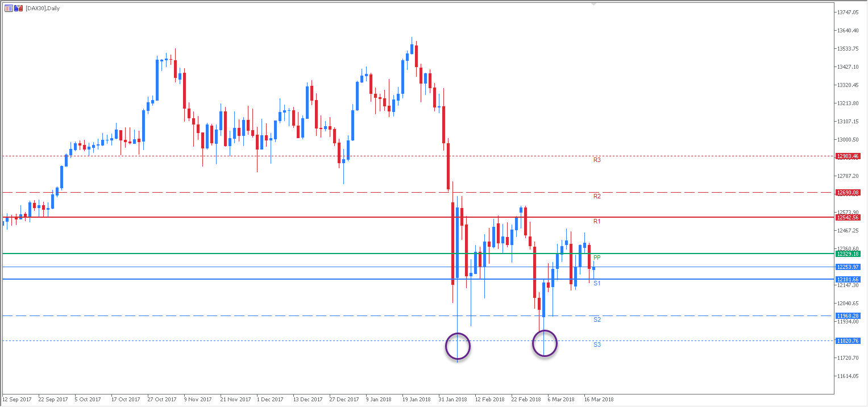The width and height of the screenshot is (868, 407).
Task: Click 13747.05 on the price axis
Action: pyautogui.click(x=848, y=13)
